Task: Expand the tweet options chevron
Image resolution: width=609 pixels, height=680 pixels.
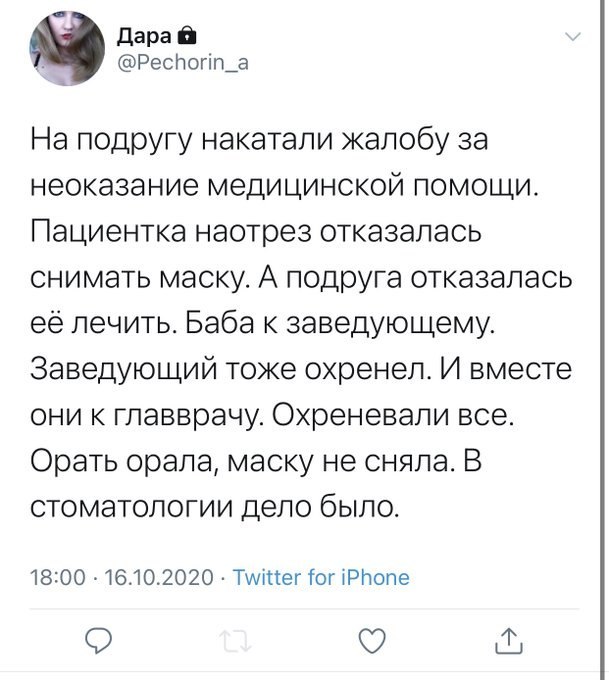Action: [x=572, y=38]
